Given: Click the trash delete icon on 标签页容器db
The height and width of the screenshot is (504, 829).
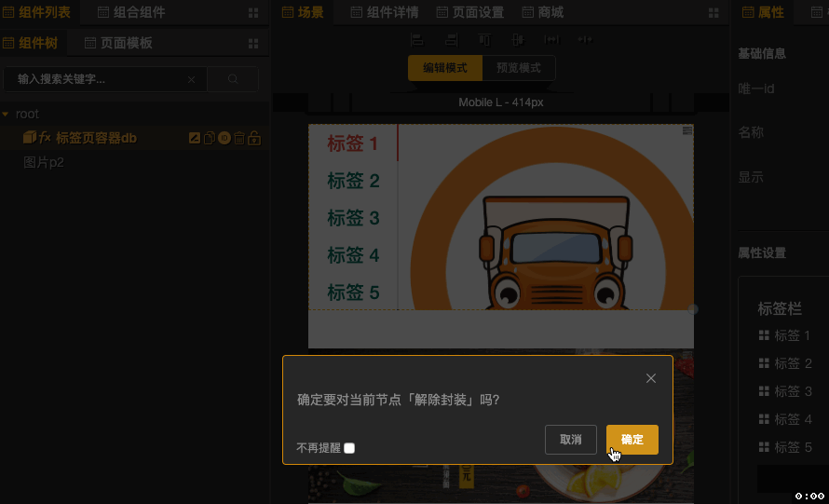Looking at the screenshot, I should point(239,138).
